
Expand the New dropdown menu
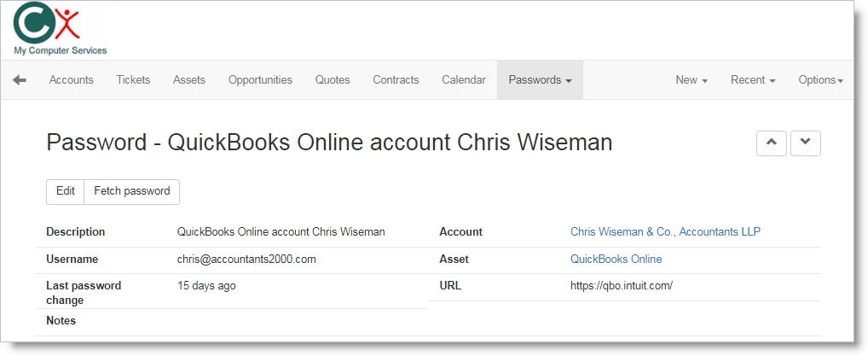point(692,79)
